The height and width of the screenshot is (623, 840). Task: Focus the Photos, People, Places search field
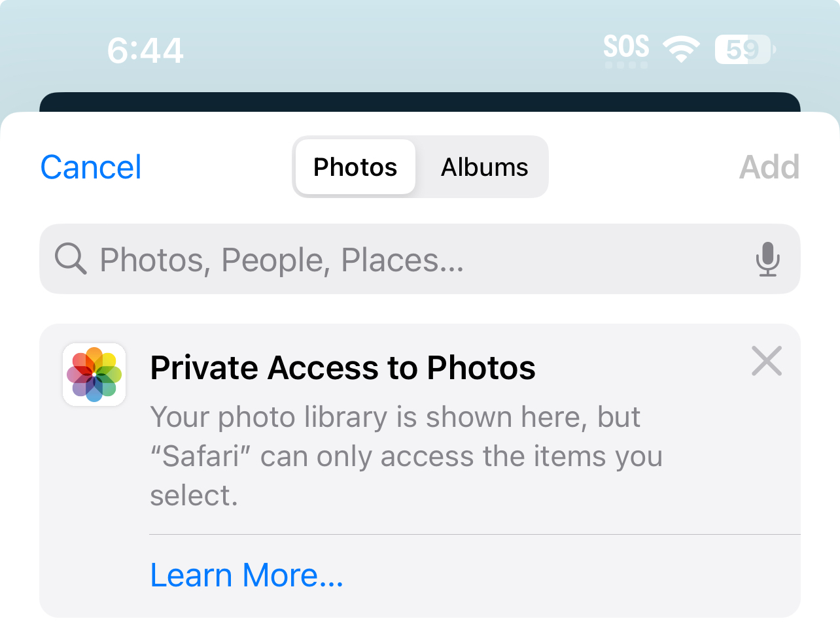tap(420, 259)
